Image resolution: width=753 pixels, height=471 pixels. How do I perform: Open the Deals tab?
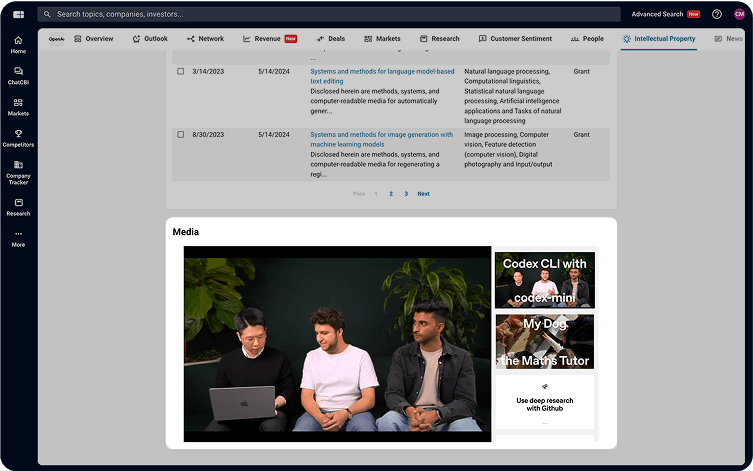click(x=330, y=39)
